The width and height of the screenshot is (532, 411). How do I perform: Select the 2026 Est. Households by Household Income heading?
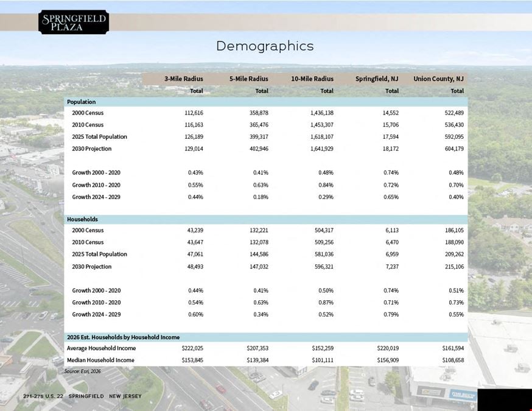tap(123, 337)
